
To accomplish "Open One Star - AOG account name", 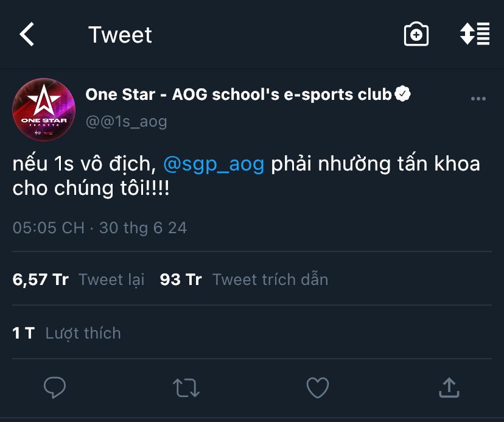I will 238,94.
